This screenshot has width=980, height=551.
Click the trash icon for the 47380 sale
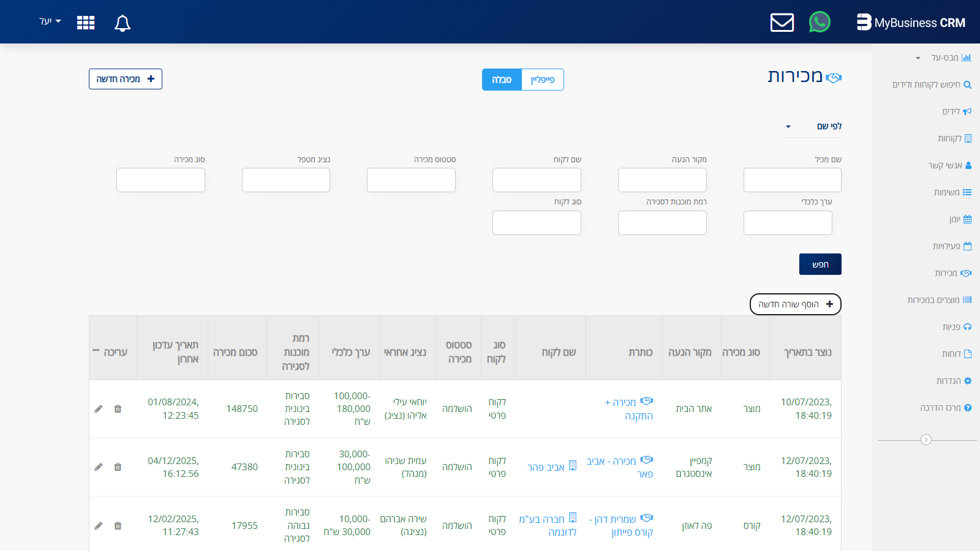(118, 467)
